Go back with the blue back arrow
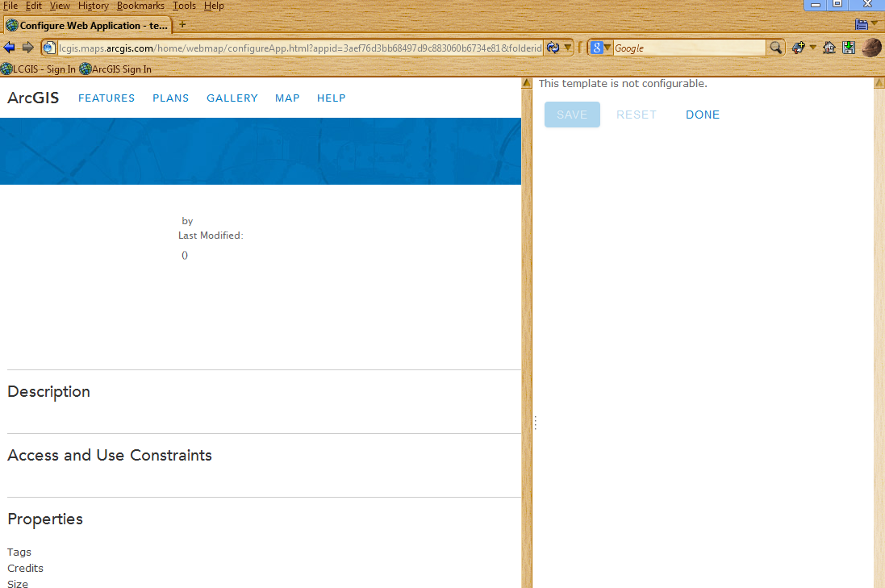 (9, 48)
